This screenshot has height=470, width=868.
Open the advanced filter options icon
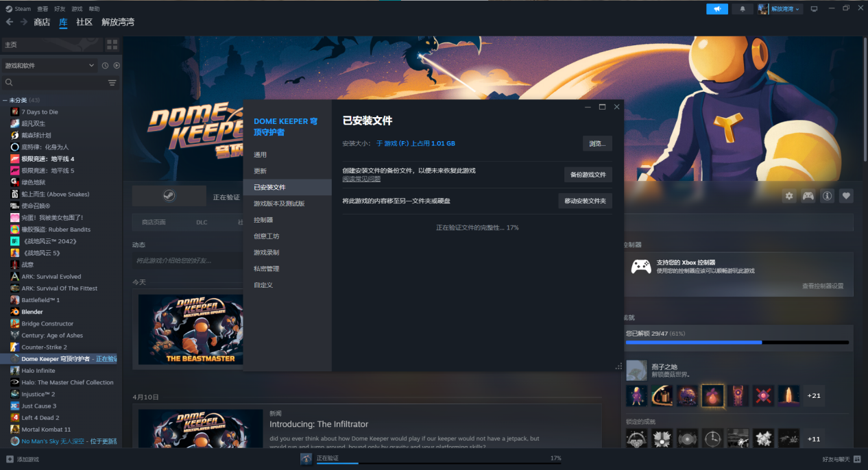112,82
